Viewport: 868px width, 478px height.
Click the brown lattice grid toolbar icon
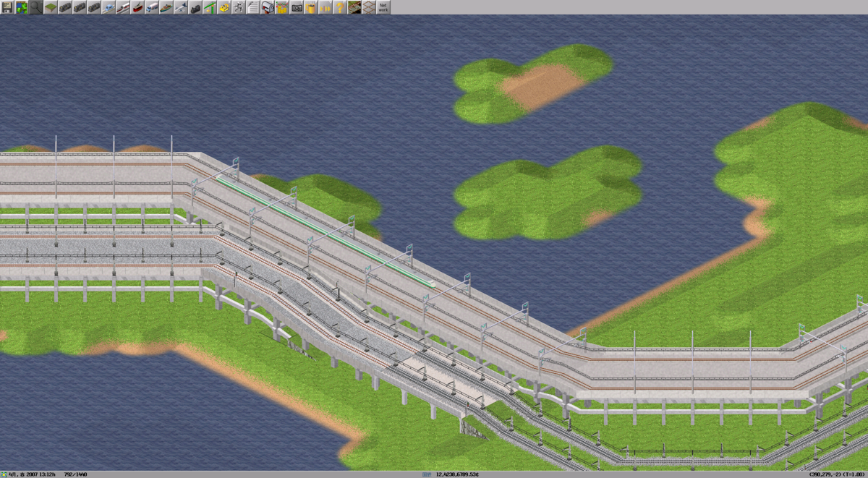pos(369,7)
